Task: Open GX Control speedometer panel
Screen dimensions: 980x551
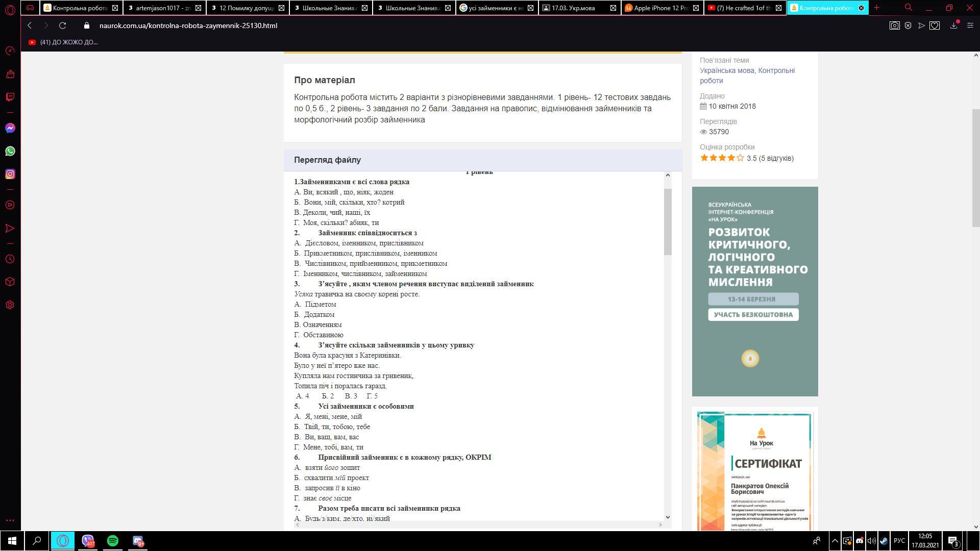Action: tap(10, 51)
